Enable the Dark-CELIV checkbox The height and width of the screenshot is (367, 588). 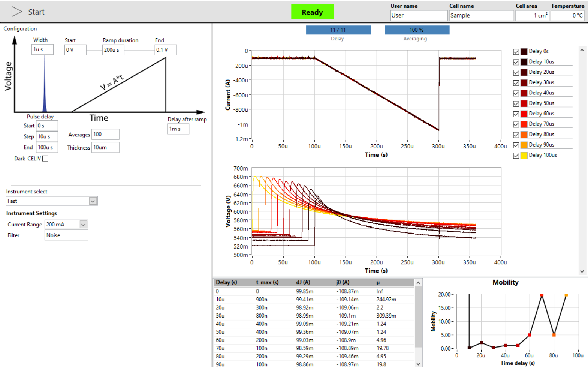[45, 159]
